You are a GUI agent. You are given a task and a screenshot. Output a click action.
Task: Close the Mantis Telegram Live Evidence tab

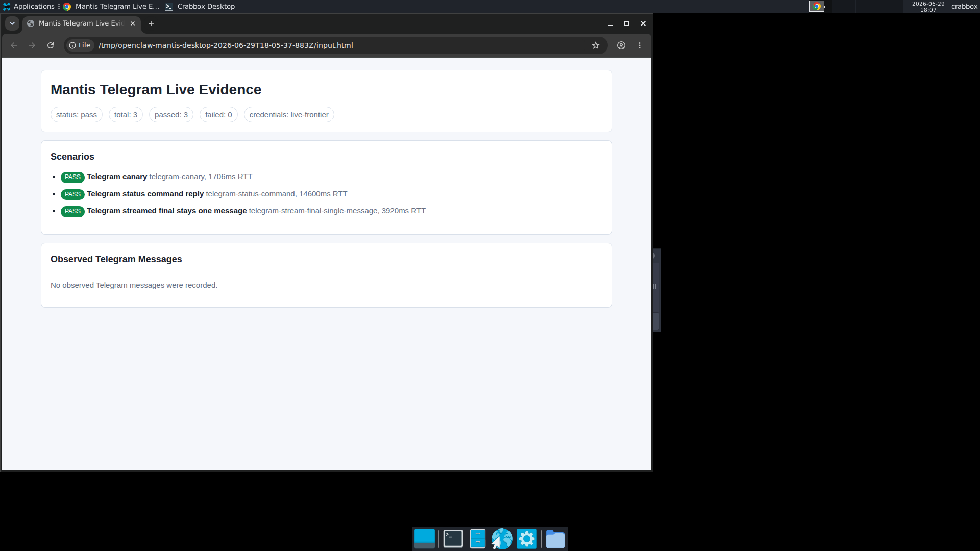click(133, 23)
